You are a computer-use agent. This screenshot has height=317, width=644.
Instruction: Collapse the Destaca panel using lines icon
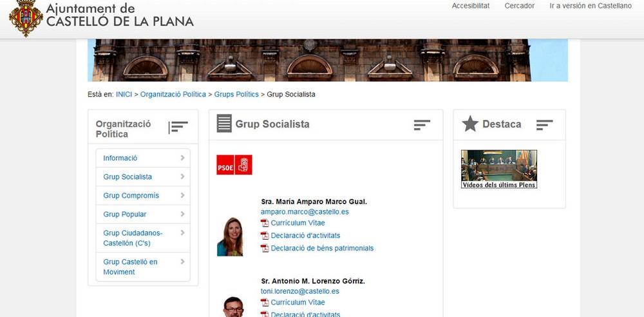point(544,125)
